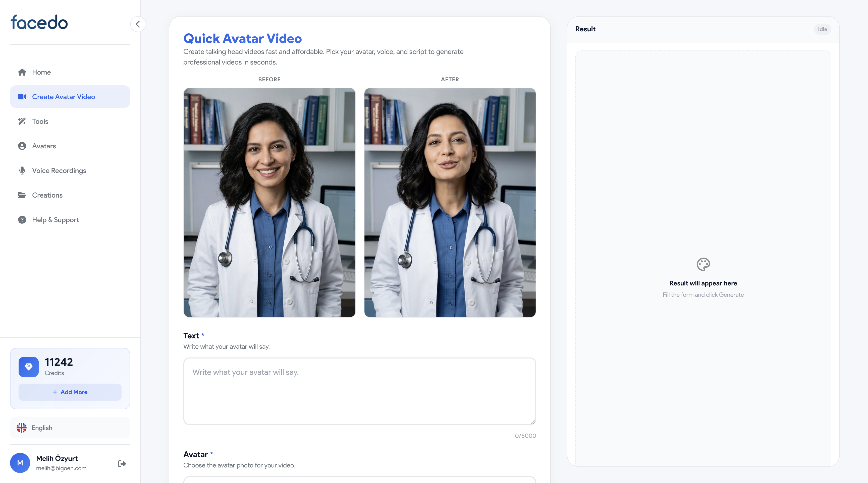Click the Voice Recordings microphone icon

(x=22, y=170)
